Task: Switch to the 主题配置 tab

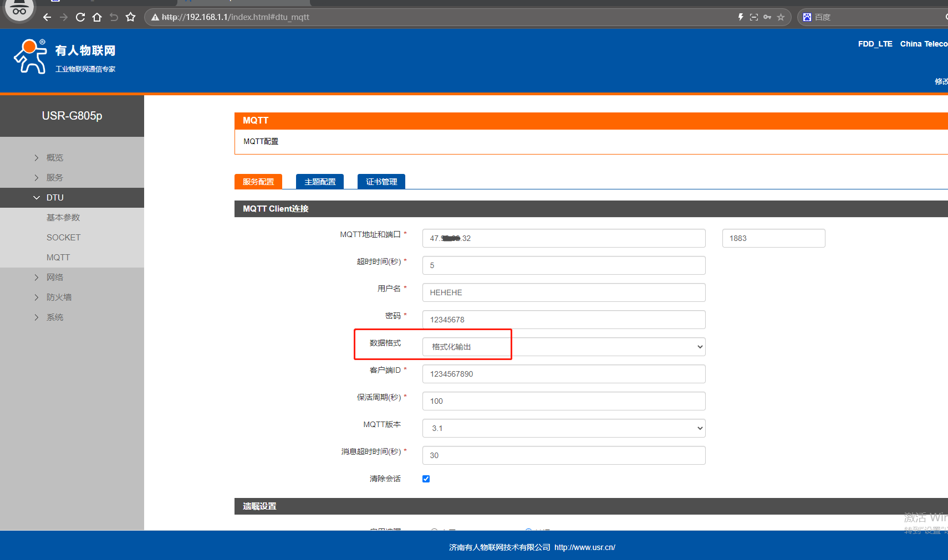Action: click(x=320, y=182)
